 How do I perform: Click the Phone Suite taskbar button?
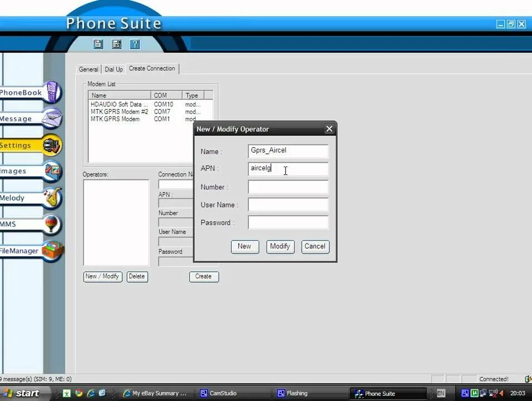click(387, 393)
